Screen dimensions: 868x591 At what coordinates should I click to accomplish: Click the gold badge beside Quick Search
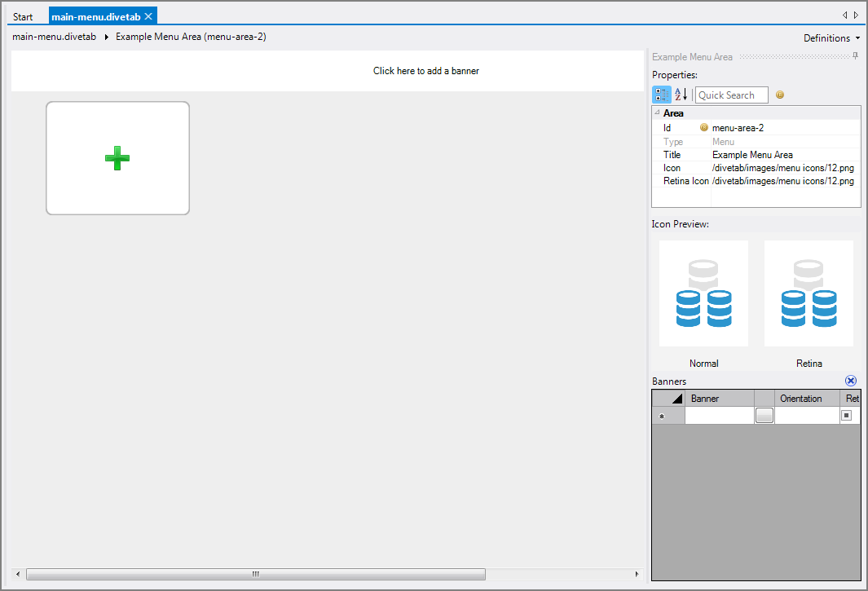click(x=780, y=95)
